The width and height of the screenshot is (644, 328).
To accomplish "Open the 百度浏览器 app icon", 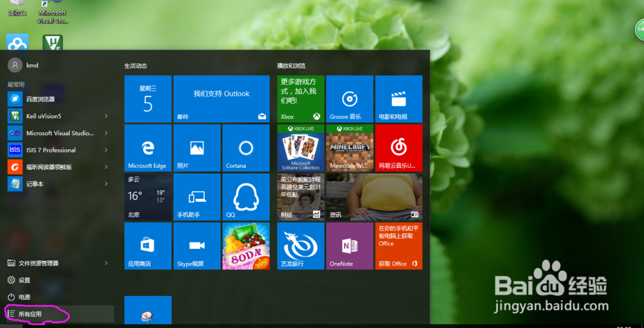I will coord(15,99).
